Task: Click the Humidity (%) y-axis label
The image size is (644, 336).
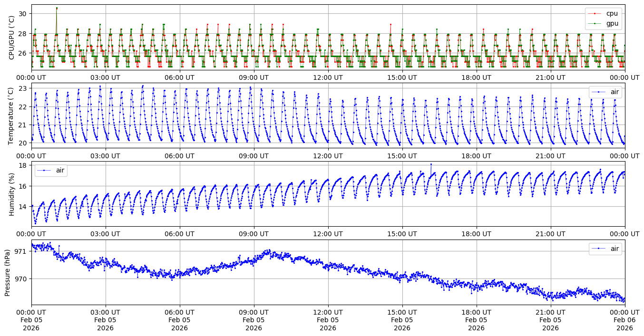Action: [11, 194]
